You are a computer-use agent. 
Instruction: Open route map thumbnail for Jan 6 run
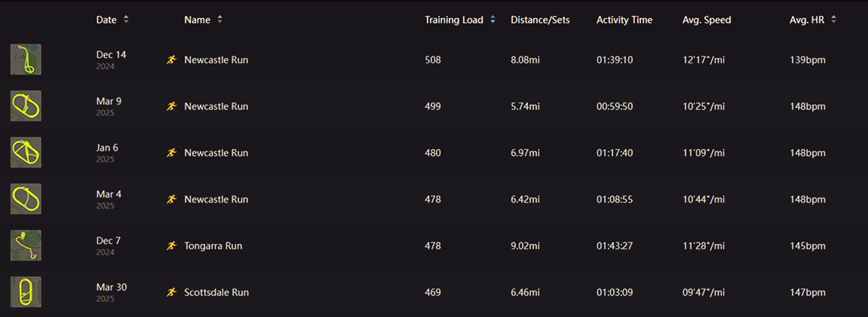[26, 153]
